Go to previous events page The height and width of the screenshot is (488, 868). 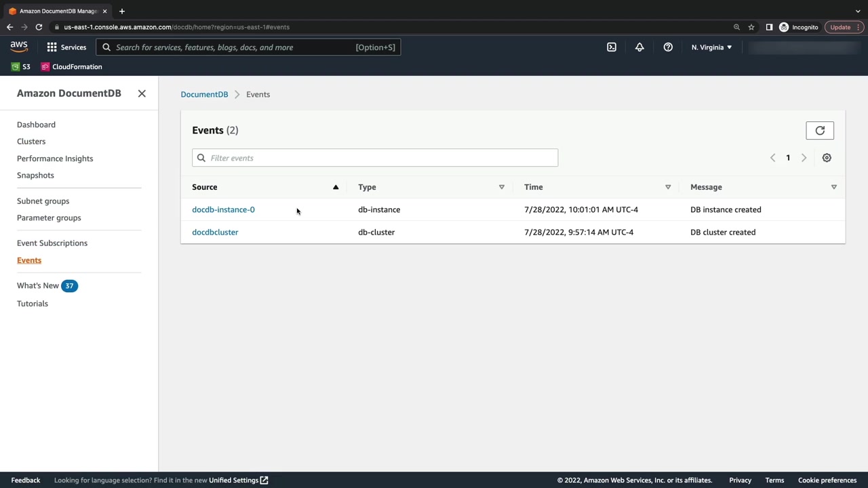point(772,158)
